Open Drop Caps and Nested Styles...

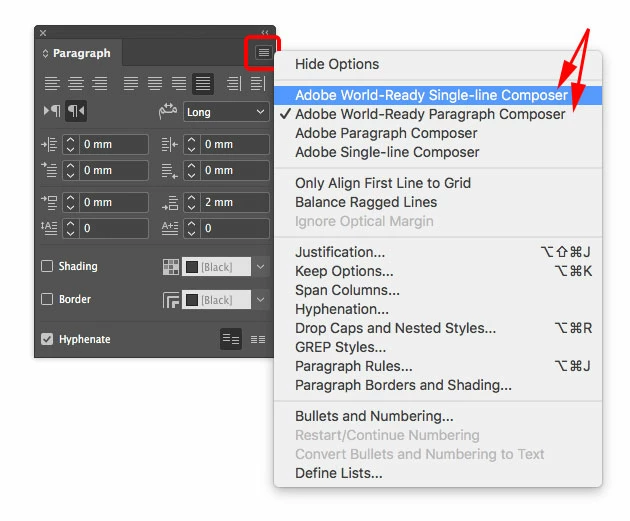pyautogui.click(x=438, y=328)
